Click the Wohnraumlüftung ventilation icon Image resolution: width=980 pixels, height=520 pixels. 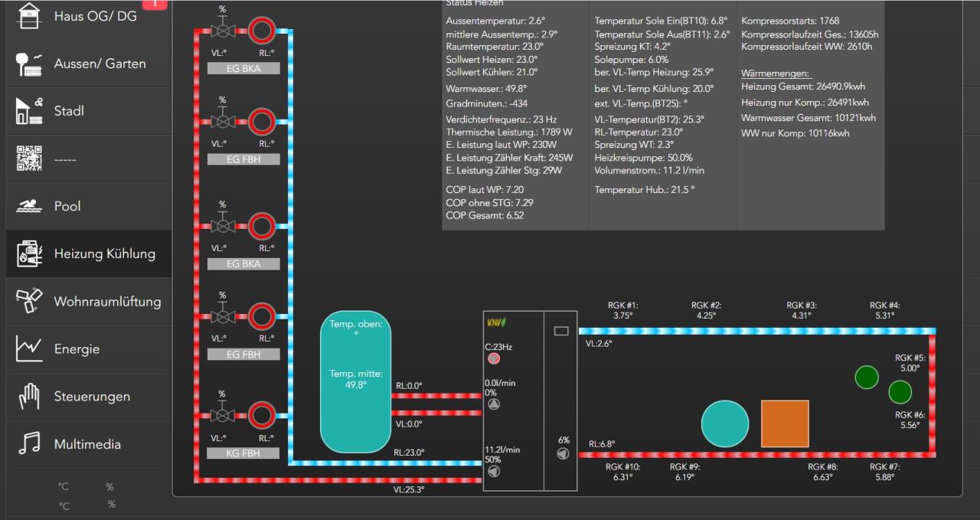pyautogui.click(x=29, y=301)
